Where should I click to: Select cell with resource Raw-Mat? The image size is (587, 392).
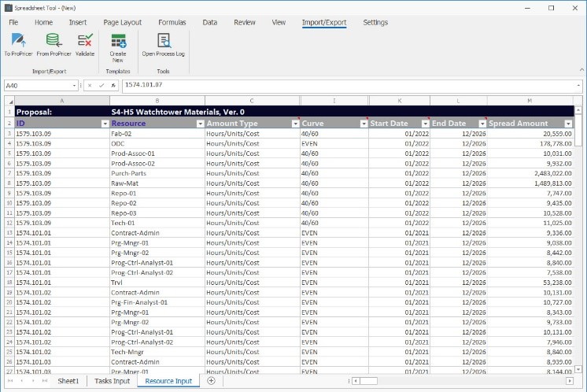(157, 183)
